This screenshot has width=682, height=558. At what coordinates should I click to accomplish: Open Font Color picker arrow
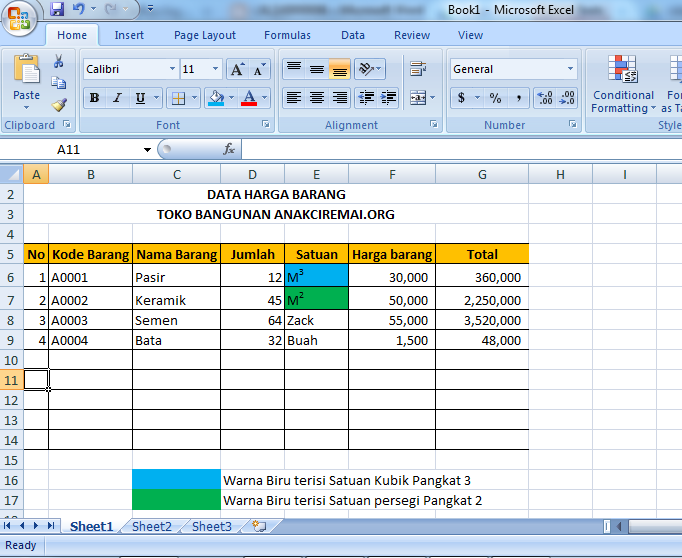[x=265, y=98]
